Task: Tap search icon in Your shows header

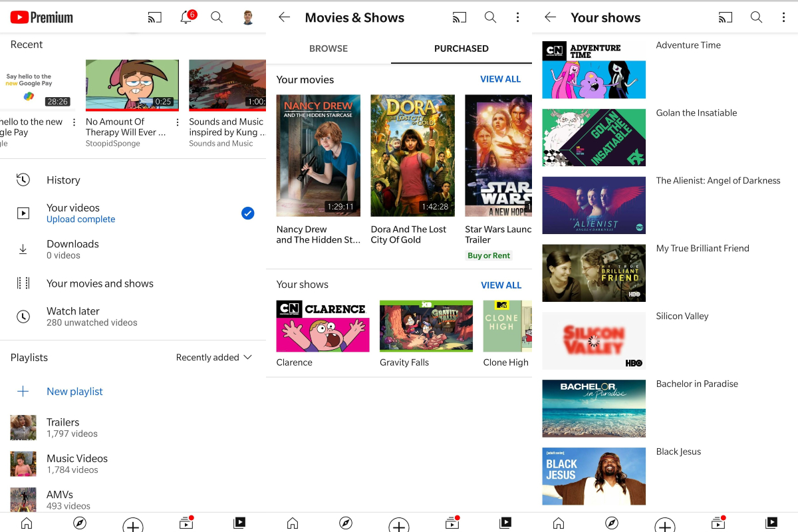Action: (x=757, y=17)
